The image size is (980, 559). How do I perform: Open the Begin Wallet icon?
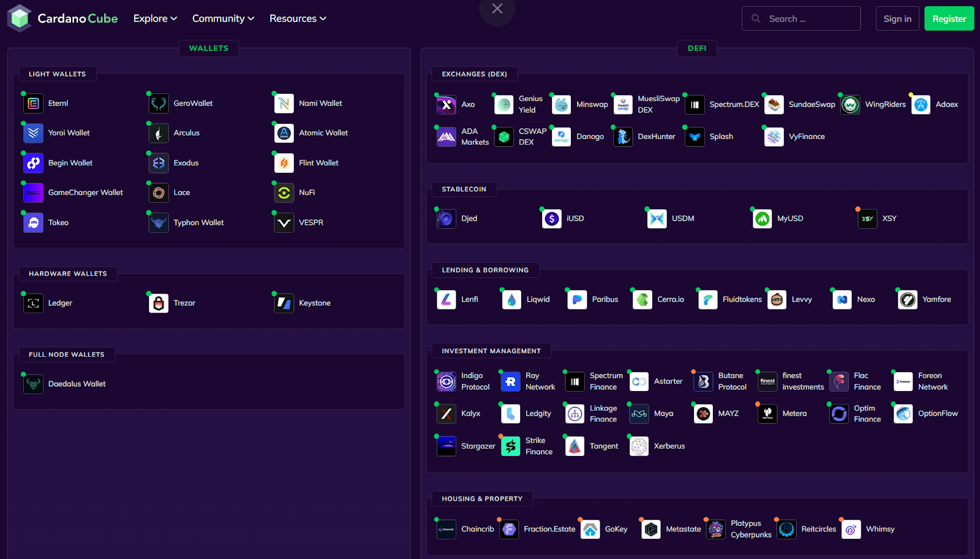coord(34,163)
